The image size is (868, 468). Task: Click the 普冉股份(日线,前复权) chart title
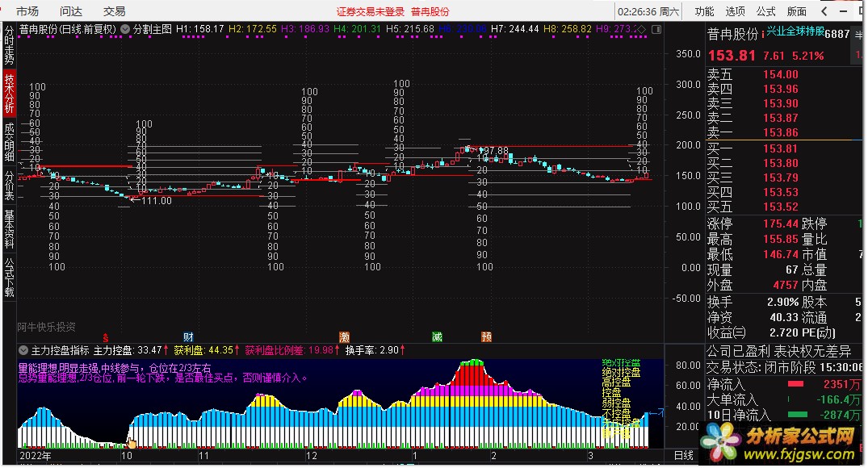[x=68, y=29]
